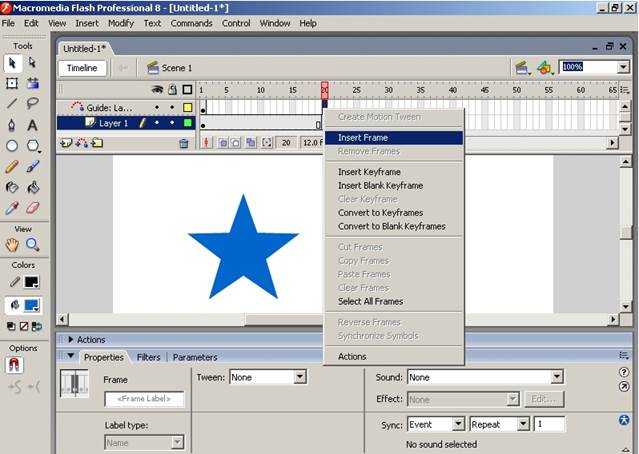Expand the Actions panel
This screenshot has height=454, width=639.
tap(71, 339)
